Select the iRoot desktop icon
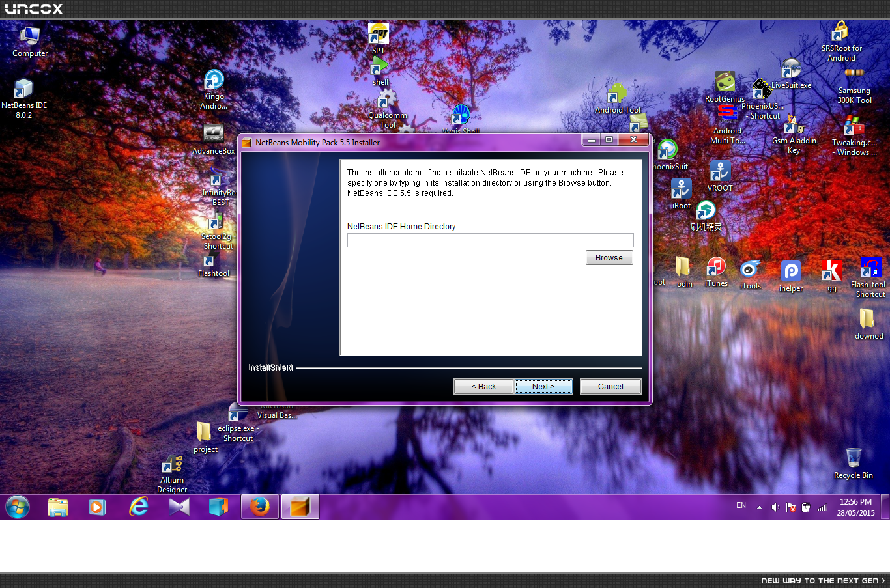This screenshot has width=890, height=588. pos(682,194)
